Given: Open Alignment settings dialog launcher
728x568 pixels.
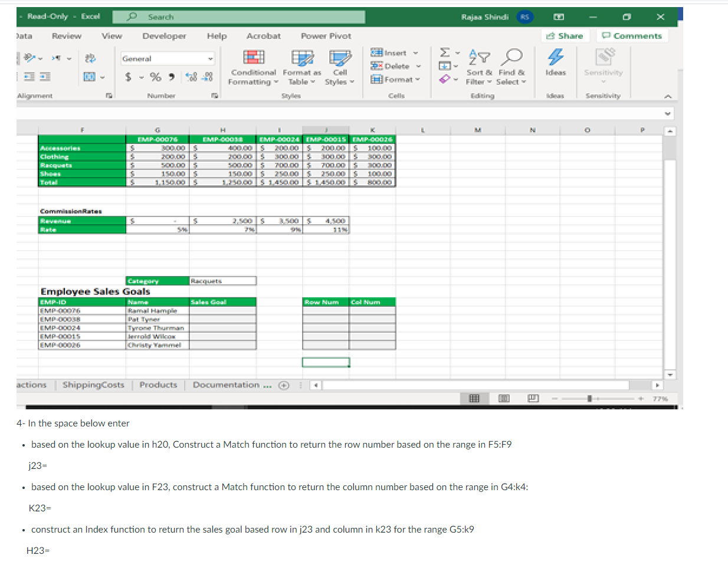Looking at the screenshot, I should coord(109,96).
